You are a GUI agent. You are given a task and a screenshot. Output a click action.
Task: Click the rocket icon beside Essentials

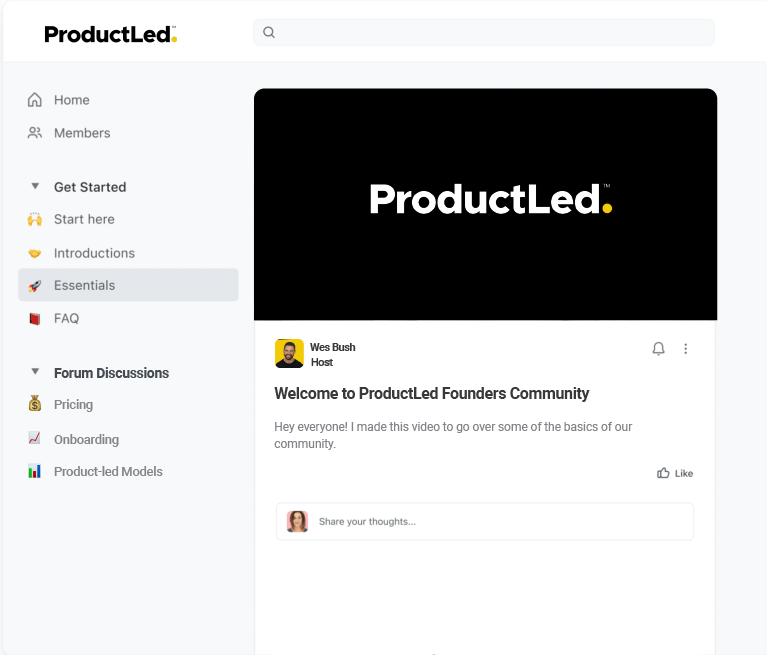click(x=35, y=286)
